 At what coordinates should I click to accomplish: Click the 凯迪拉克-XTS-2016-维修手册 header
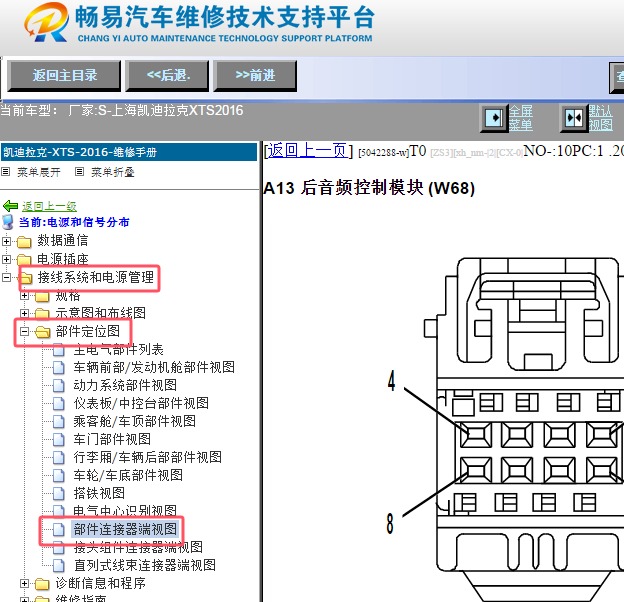tap(129, 152)
